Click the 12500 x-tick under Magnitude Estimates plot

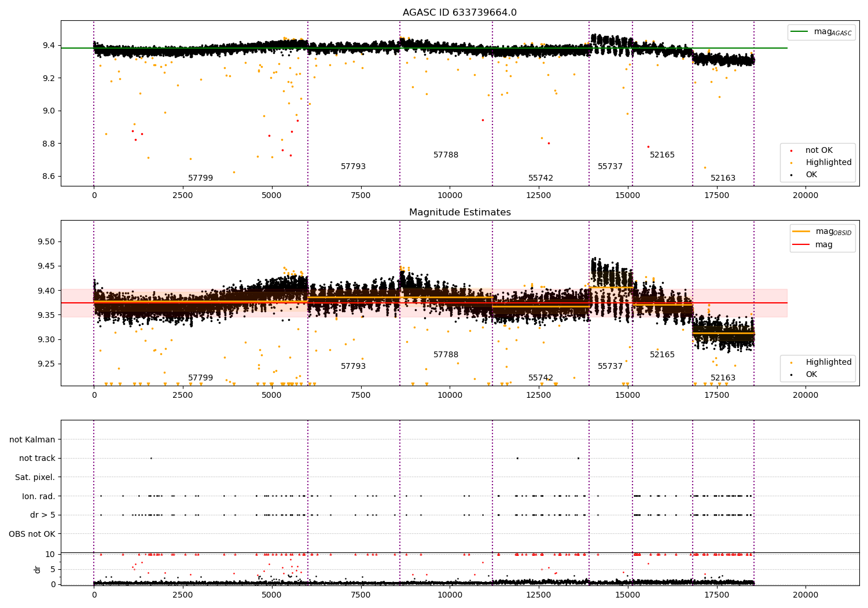point(539,395)
